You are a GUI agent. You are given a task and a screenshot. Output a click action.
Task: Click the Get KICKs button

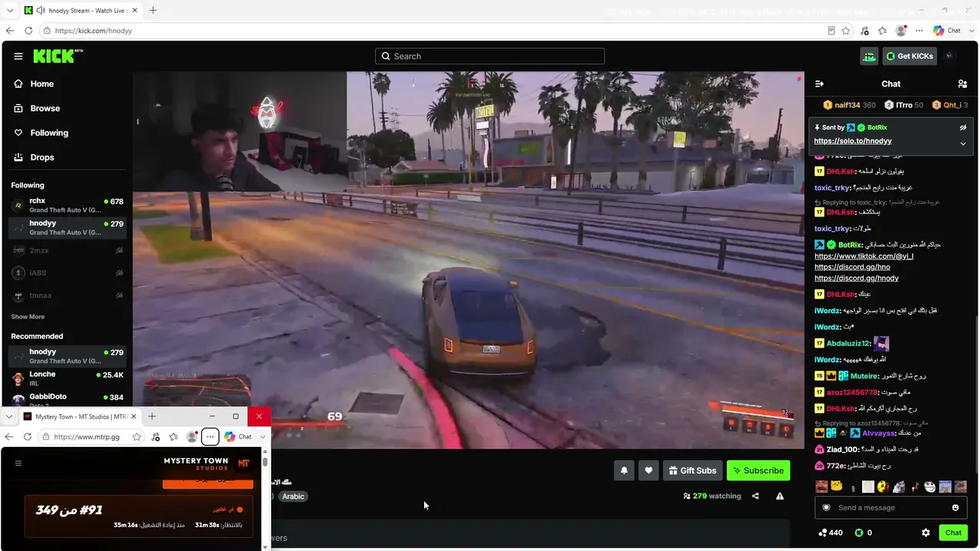point(910,56)
